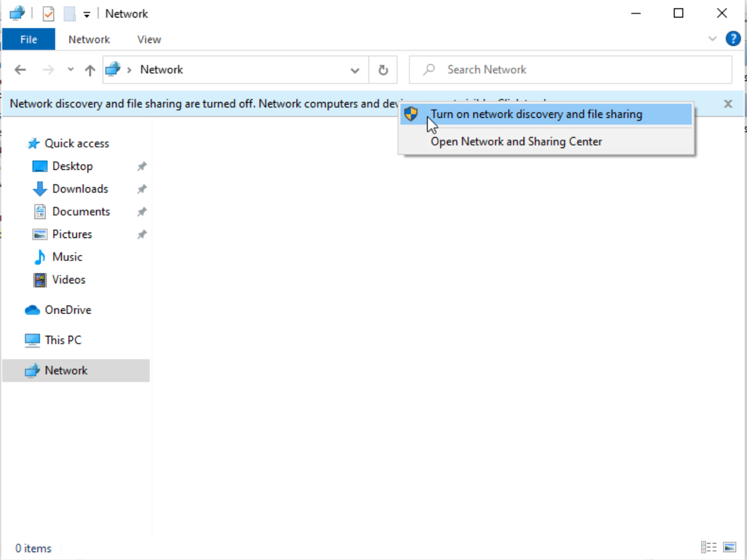
Task: Open the File menu
Action: 28,39
